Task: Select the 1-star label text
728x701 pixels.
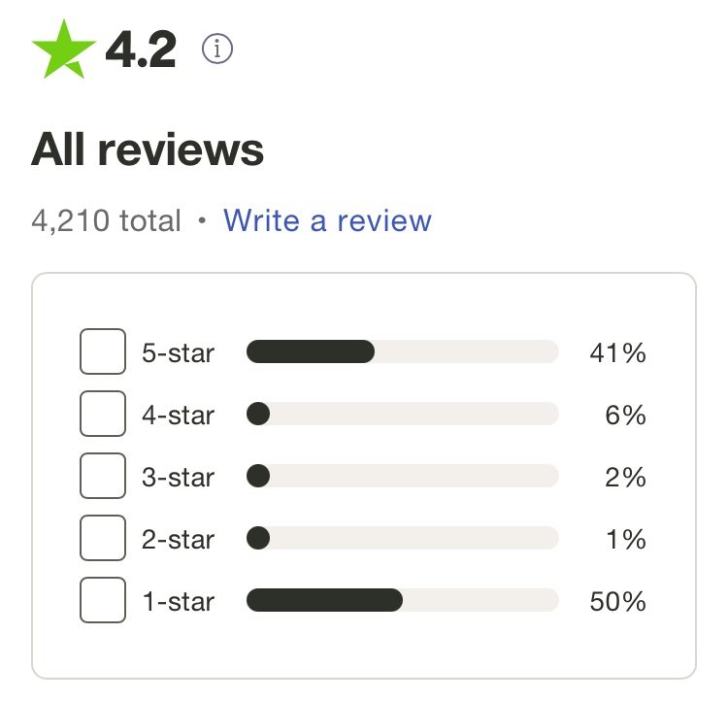Action: click(x=179, y=602)
